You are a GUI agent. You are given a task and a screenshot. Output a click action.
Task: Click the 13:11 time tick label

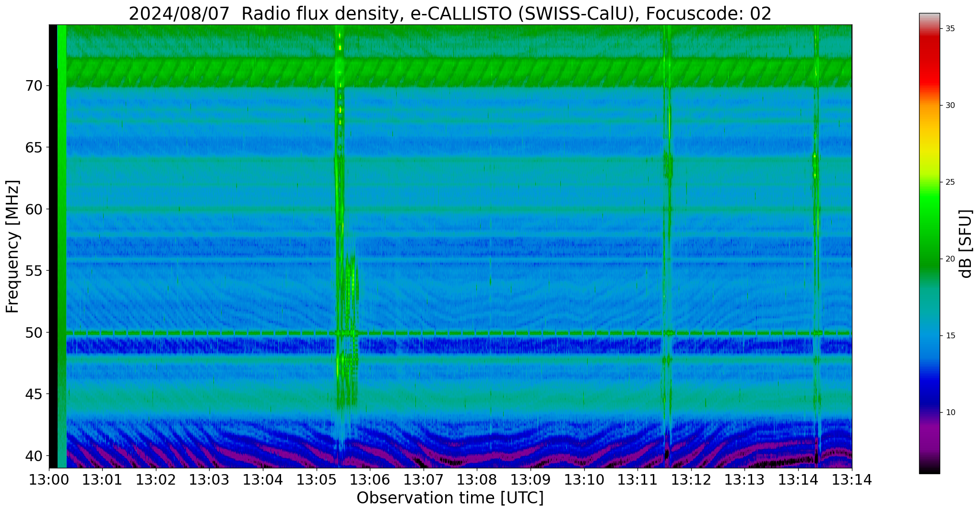pyautogui.click(x=638, y=480)
